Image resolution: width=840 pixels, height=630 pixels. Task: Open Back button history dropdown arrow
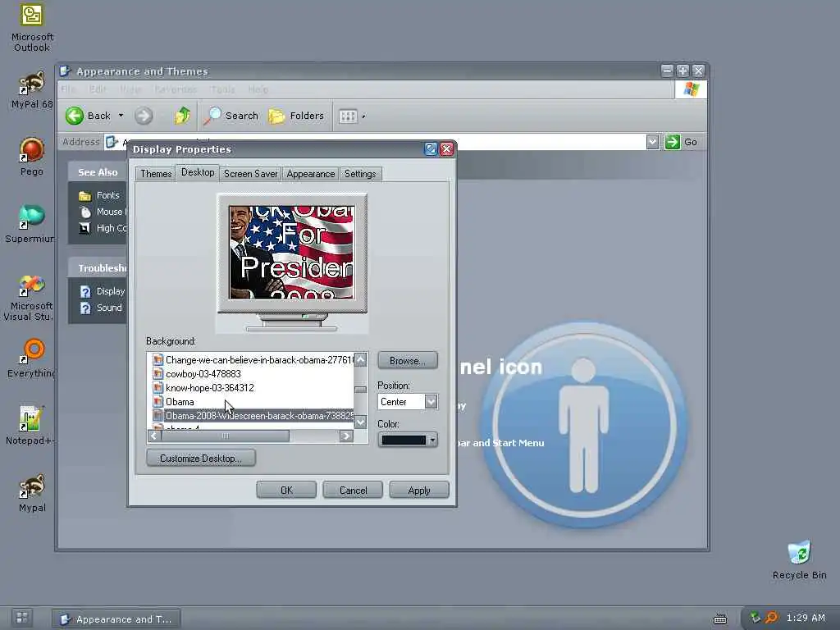click(x=121, y=116)
